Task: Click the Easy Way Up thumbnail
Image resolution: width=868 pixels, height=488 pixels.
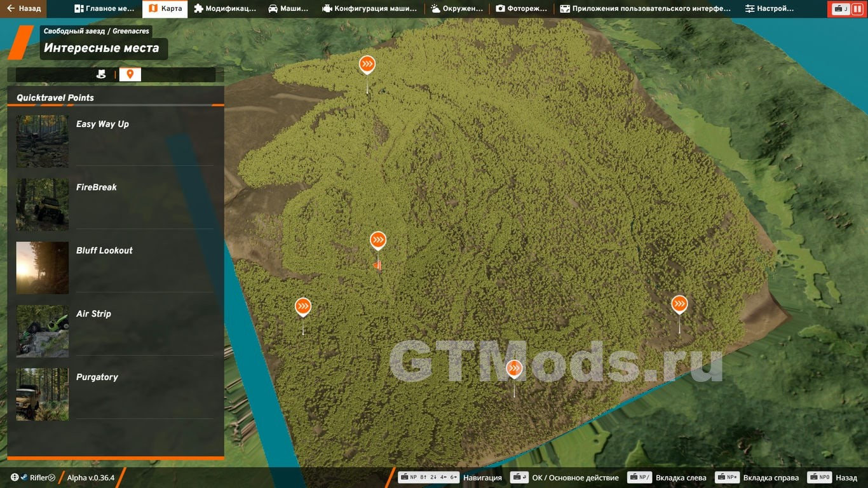Action: 43,141
